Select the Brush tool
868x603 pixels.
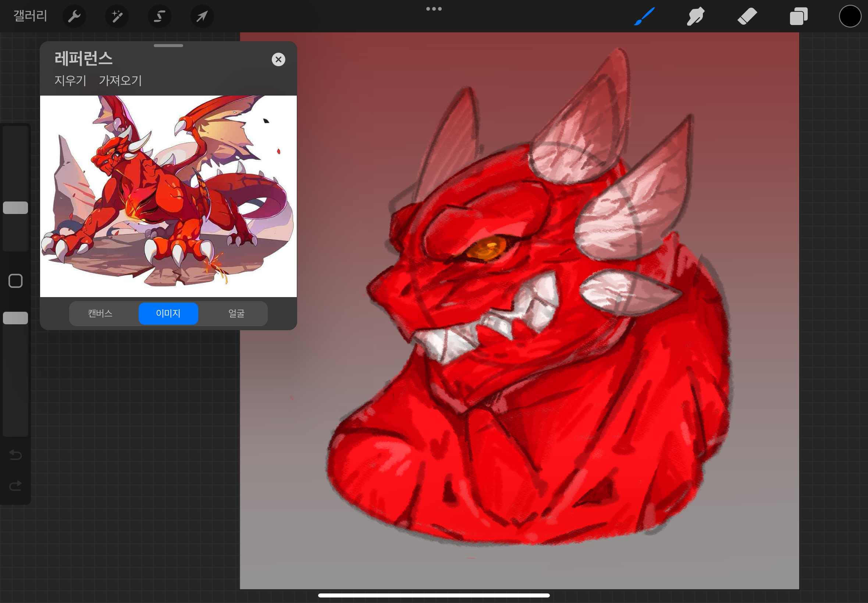pyautogui.click(x=644, y=16)
